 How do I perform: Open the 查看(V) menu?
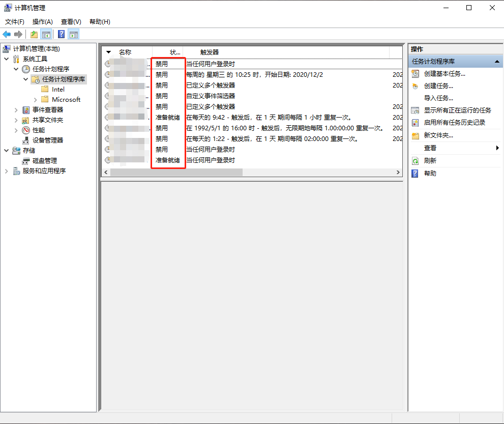point(71,21)
